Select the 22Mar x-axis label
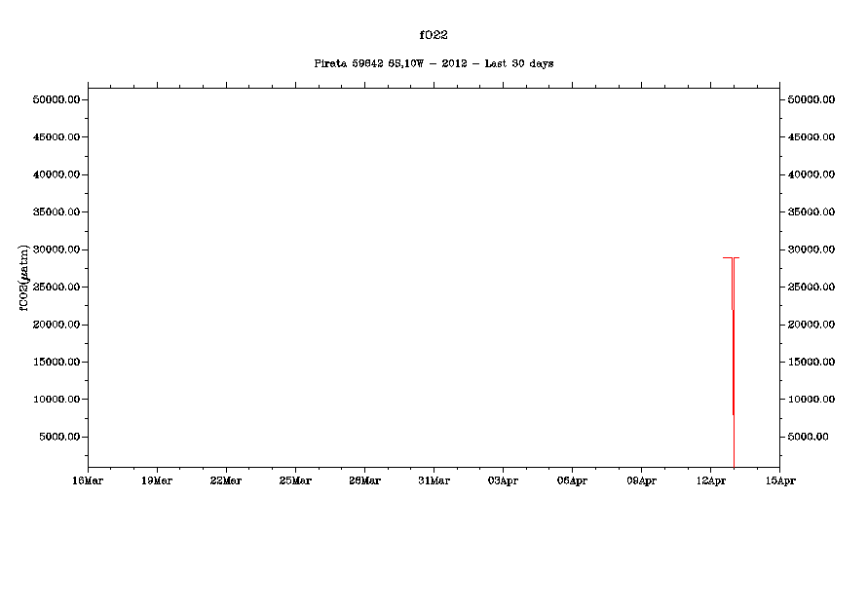 [x=226, y=480]
